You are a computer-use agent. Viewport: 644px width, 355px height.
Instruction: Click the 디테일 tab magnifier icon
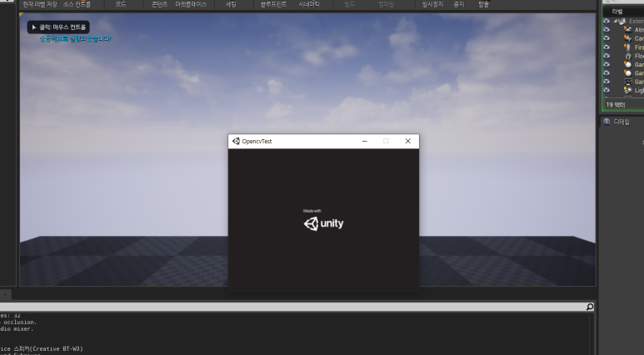(x=607, y=122)
